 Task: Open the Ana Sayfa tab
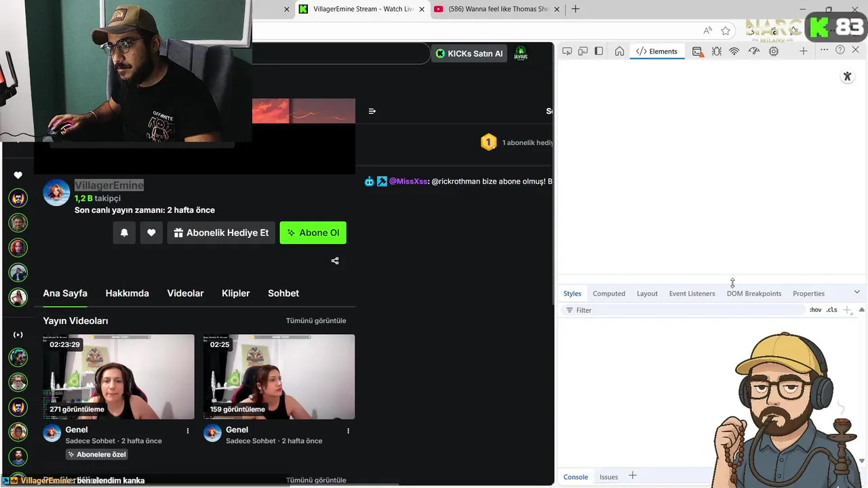pyautogui.click(x=65, y=293)
